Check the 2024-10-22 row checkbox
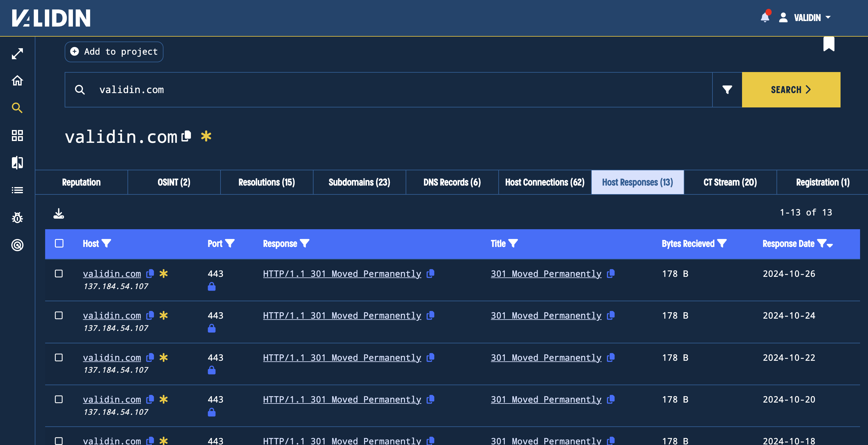The image size is (868, 445). point(59,357)
